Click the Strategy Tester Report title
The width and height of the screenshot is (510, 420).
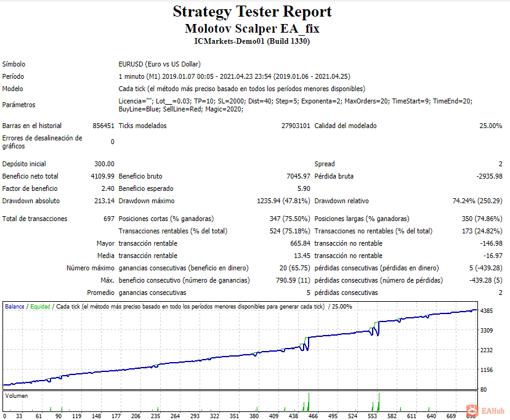pos(252,12)
